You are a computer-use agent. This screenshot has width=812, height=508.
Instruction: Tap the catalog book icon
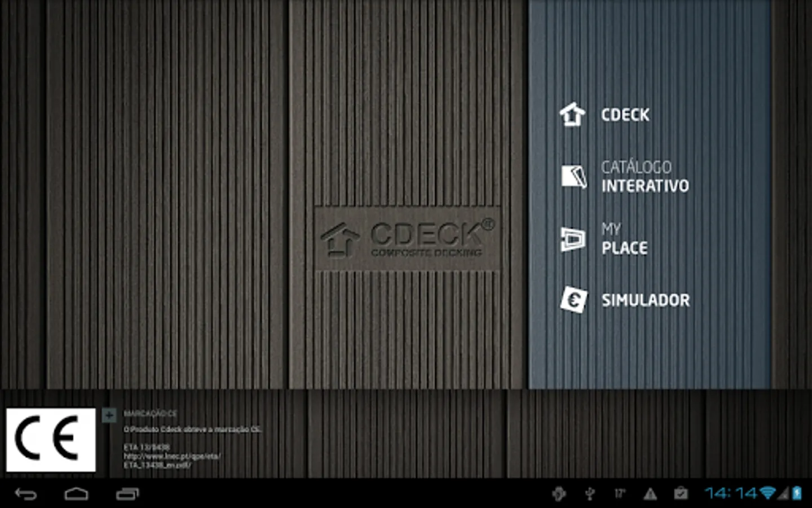(x=573, y=176)
